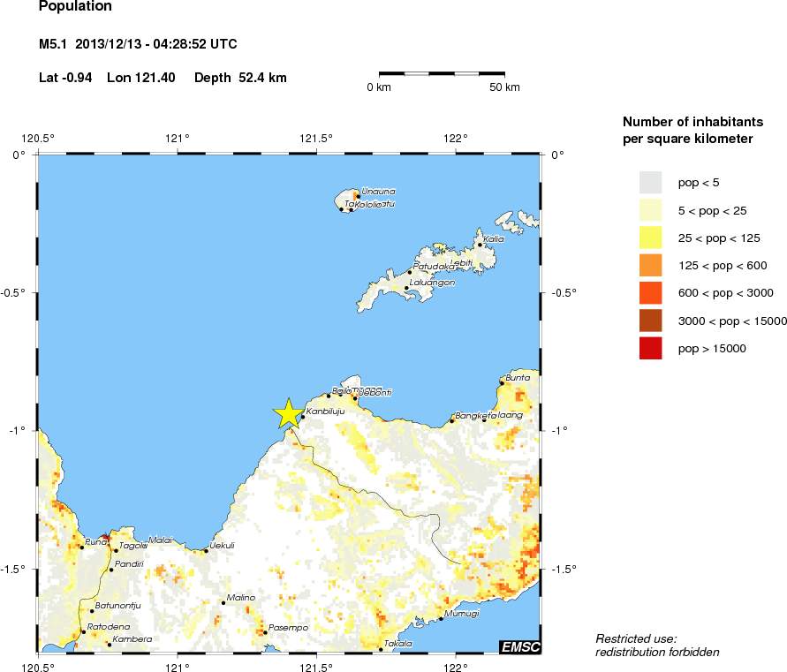
Task: Click the 'Puna' town label
Action: point(95,542)
